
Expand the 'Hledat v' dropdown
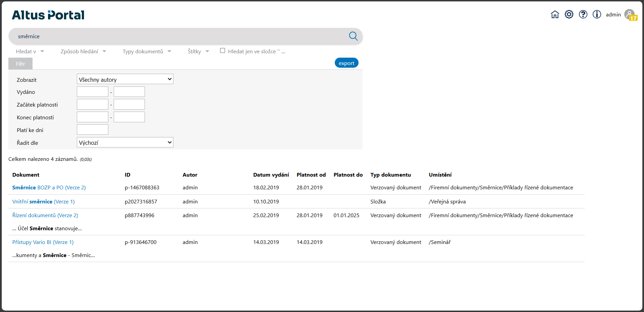[30, 51]
